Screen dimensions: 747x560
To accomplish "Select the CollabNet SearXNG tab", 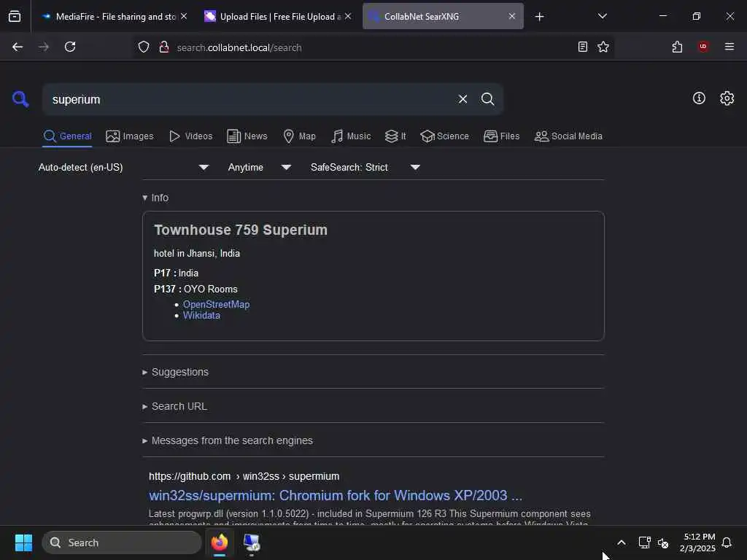I will pyautogui.click(x=443, y=17).
